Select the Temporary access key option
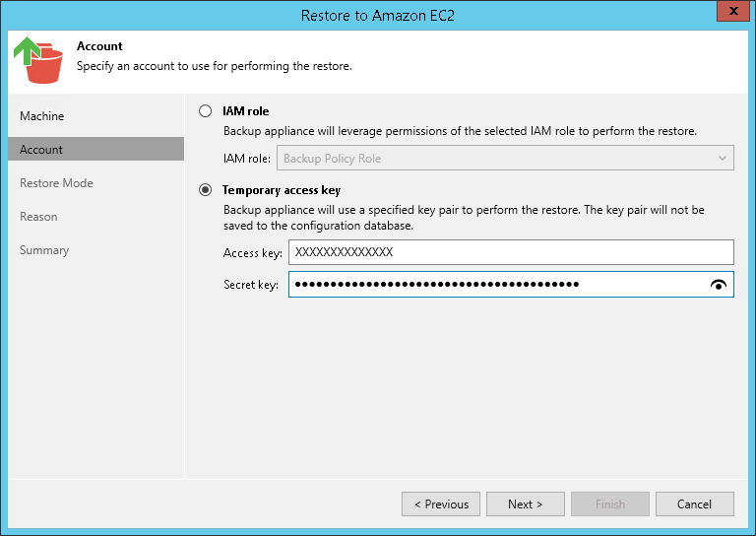Viewport: 756px width, 536px height. (x=206, y=190)
